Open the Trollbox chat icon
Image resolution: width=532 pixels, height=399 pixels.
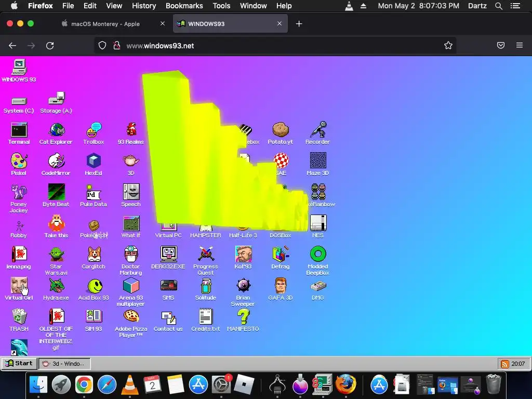point(94,129)
